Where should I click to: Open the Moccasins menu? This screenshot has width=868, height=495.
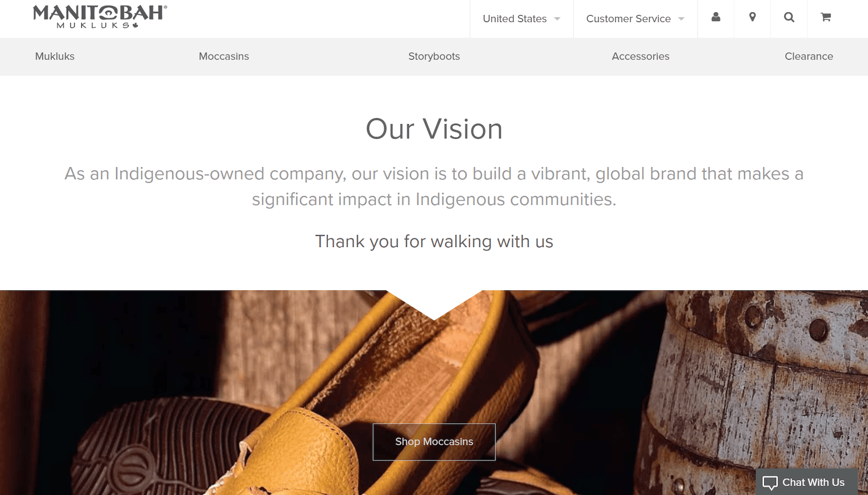(224, 56)
